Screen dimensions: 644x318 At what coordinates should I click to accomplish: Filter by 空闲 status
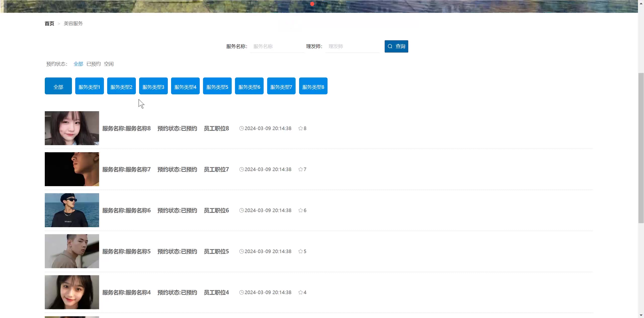pyautogui.click(x=109, y=64)
